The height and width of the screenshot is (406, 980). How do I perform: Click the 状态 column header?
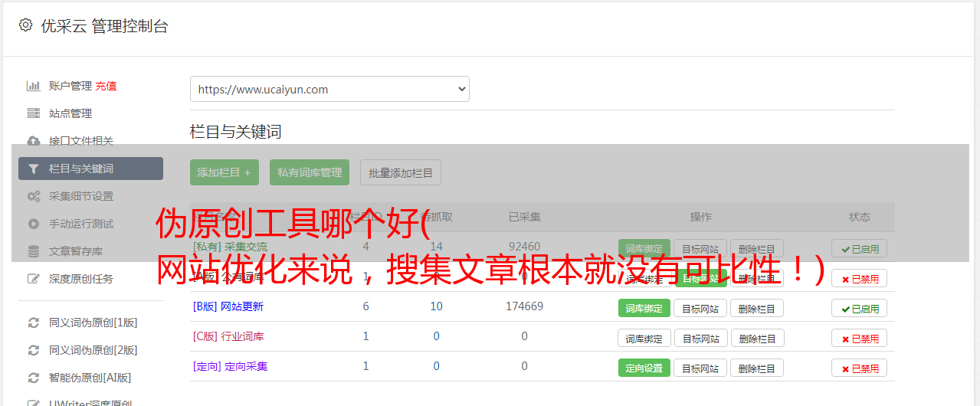(859, 217)
